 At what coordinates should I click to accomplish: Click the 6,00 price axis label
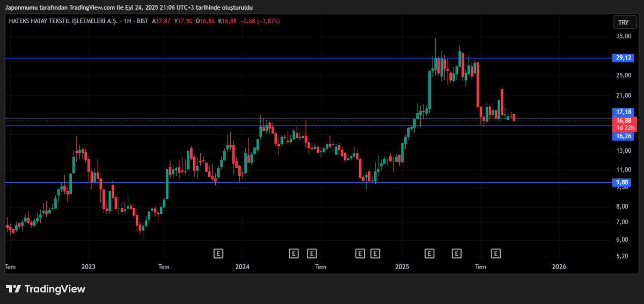tap(623, 239)
